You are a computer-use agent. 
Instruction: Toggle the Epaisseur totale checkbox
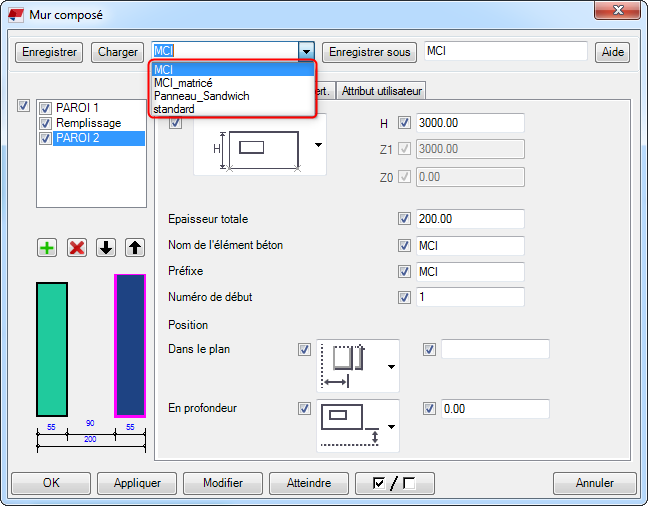coord(404,219)
